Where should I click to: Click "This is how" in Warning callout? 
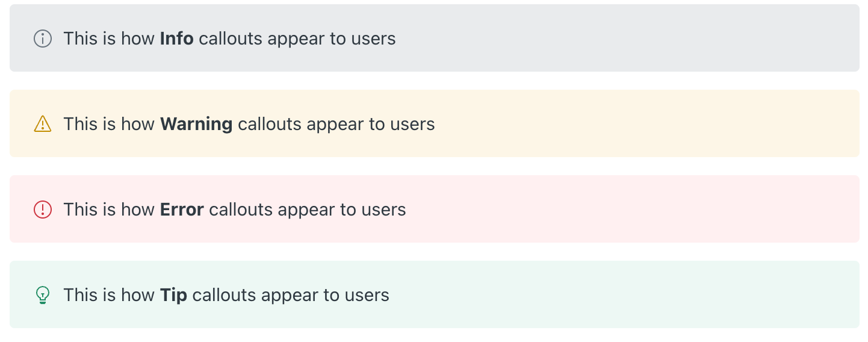(x=110, y=124)
